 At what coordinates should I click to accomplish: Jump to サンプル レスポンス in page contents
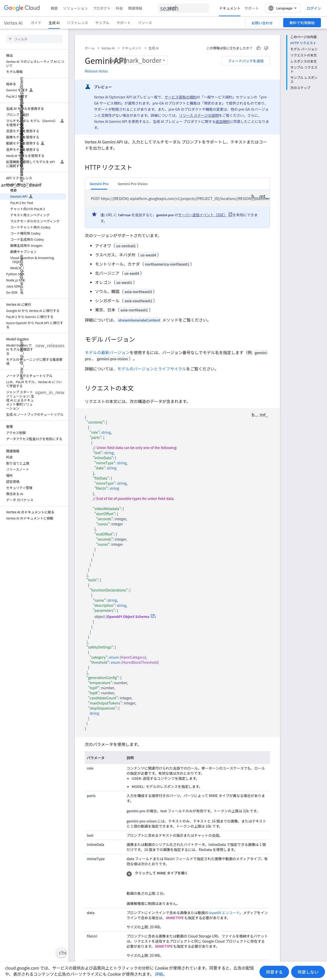point(304,80)
